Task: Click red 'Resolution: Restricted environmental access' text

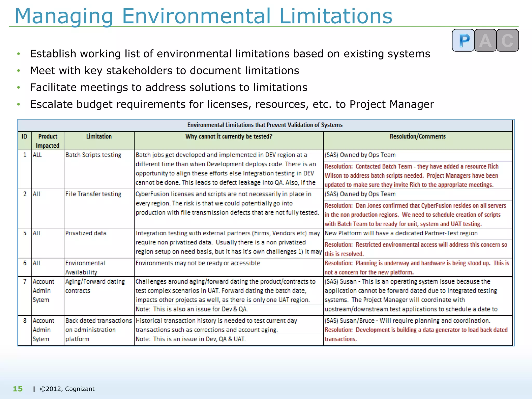Action: [x=416, y=249]
